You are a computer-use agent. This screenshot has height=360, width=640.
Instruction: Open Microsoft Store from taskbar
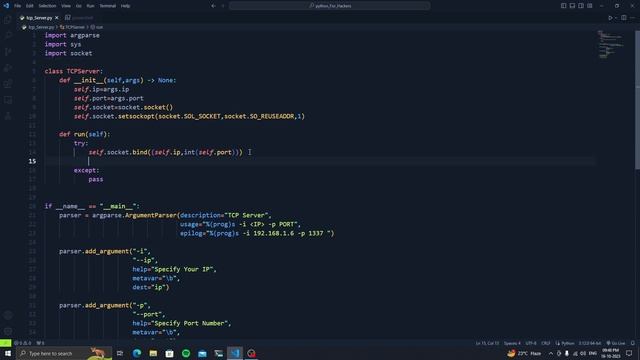coord(169,353)
